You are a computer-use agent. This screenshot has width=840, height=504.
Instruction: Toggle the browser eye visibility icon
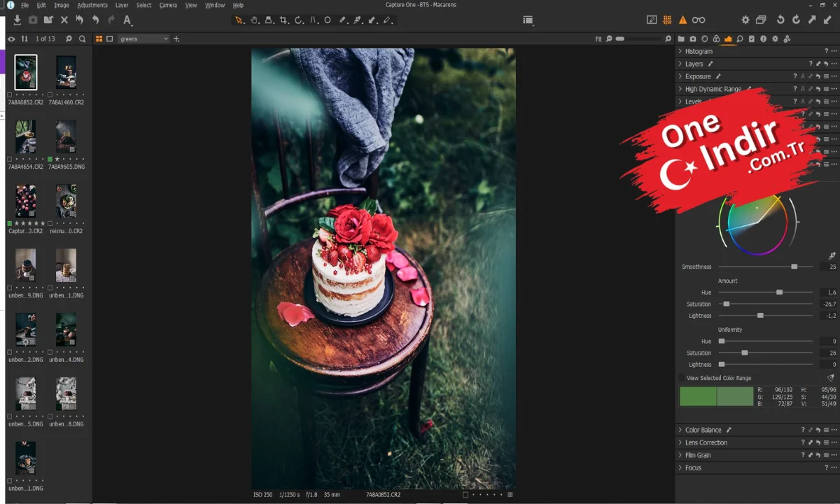(x=11, y=39)
